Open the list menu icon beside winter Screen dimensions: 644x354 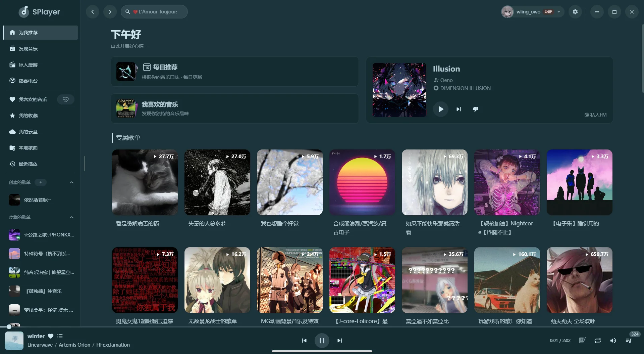(60, 336)
